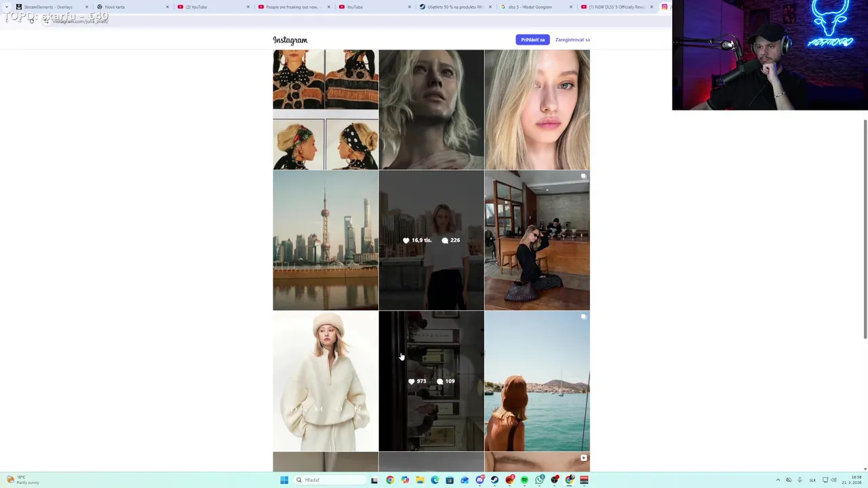Click the SLK language indicator
868x488 pixels.
click(x=812, y=480)
